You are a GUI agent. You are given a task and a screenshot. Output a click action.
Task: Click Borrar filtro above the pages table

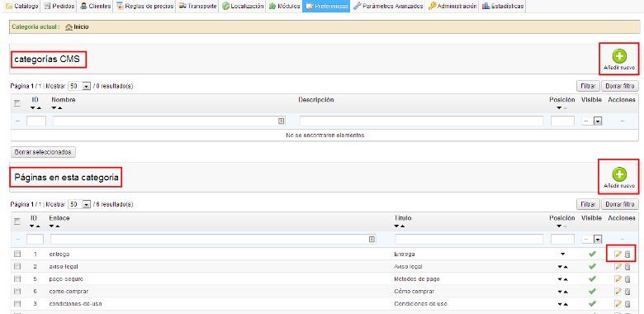[x=620, y=204]
